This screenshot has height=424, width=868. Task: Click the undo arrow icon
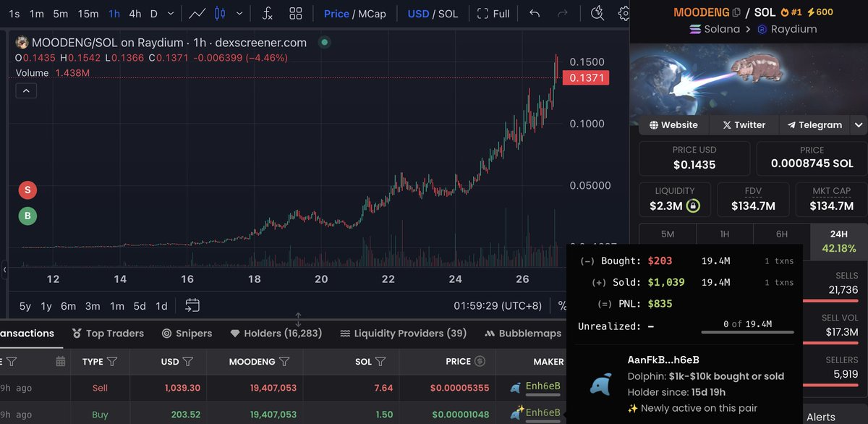[535, 13]
